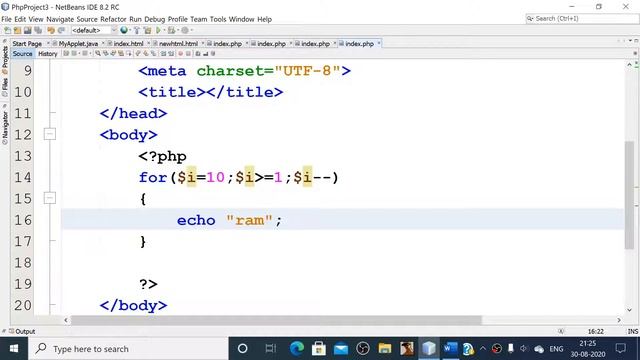Open File Explorer from taskbar
640x360 pixels.
[384, 349]
